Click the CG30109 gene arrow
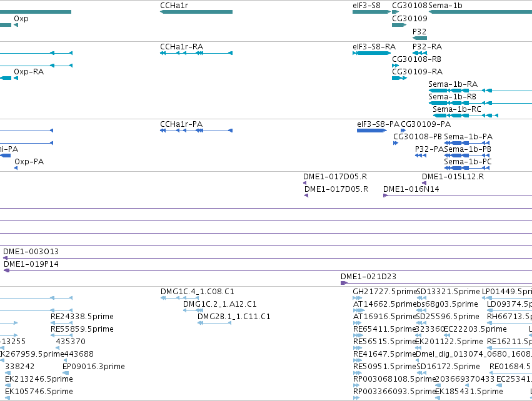The image size is (532, 401). point(399,25)
